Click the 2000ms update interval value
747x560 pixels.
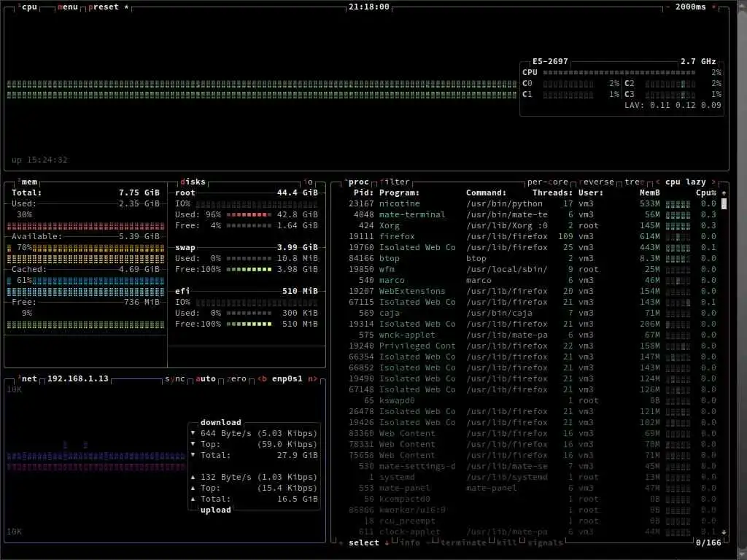click(690, 7)
